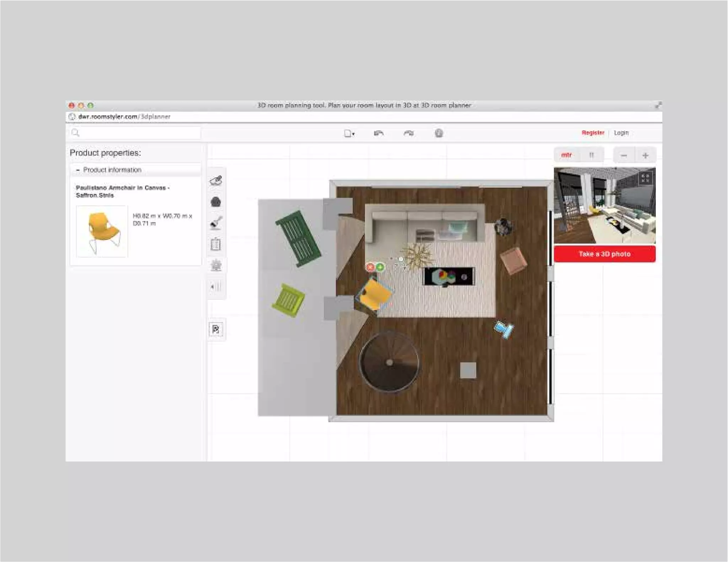This screenshot has width=728, height=562.
Task: Click the search input field
Action: pos(139,133)
